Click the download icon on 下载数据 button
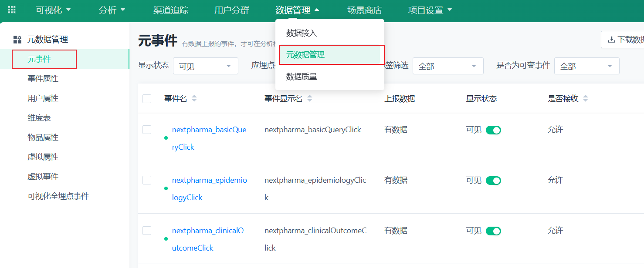 pos(612,40)
